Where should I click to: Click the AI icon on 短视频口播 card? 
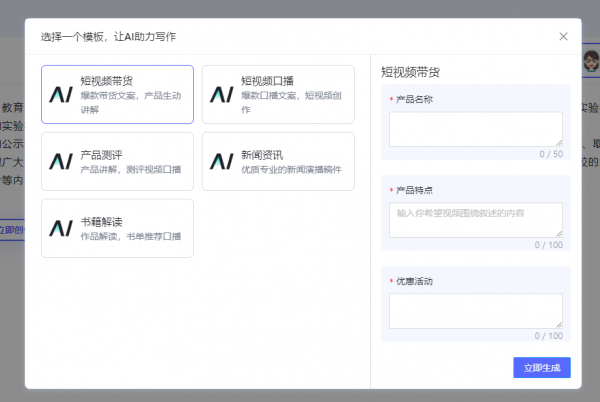(x=222, y=94)
